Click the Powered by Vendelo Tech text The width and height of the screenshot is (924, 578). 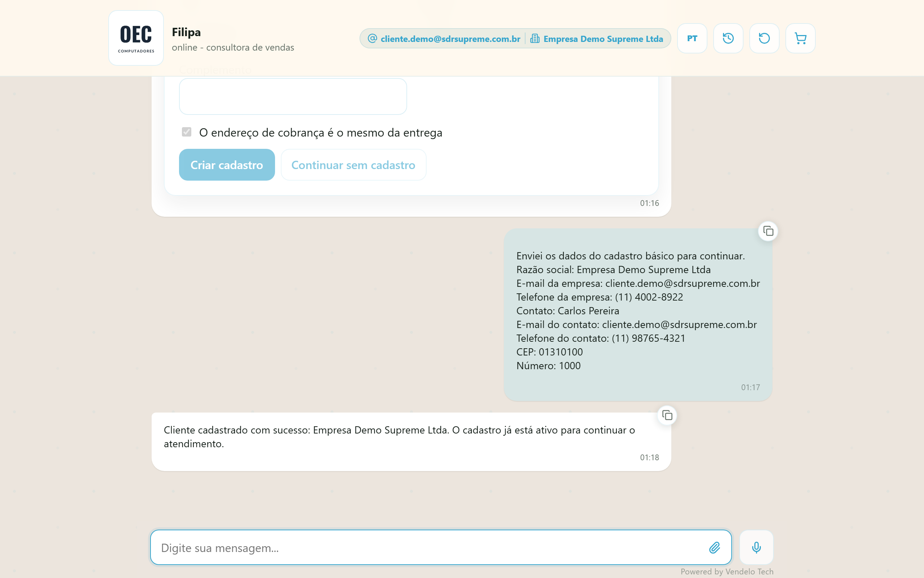[727, 571]
